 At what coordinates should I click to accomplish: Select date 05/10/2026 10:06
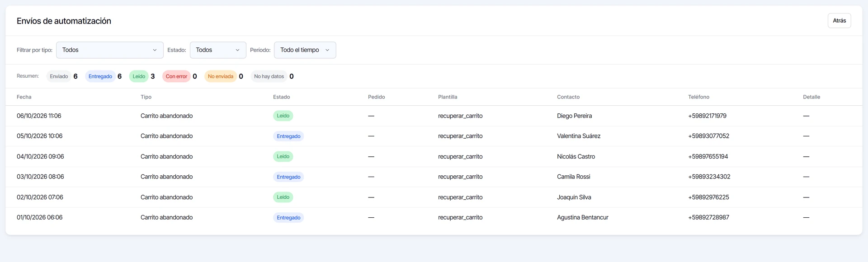coord(40,136)
